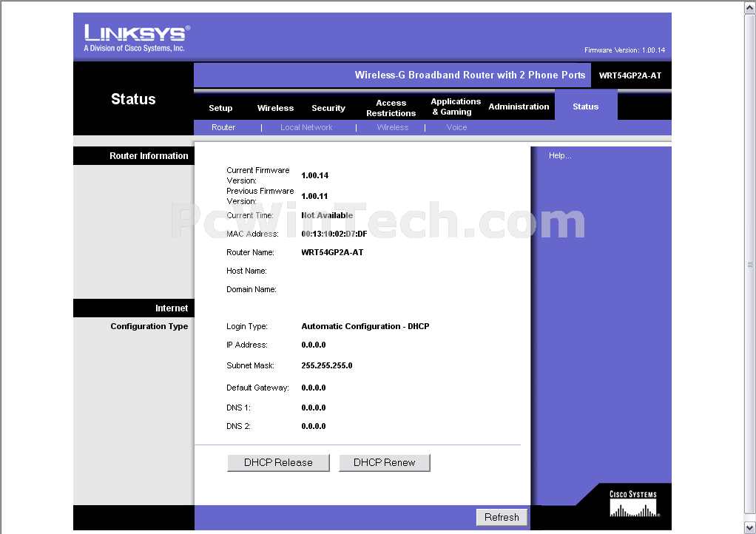Click 'Not Available' current time value
Viewport: 756px width, 534px height.
click(327, 215)
